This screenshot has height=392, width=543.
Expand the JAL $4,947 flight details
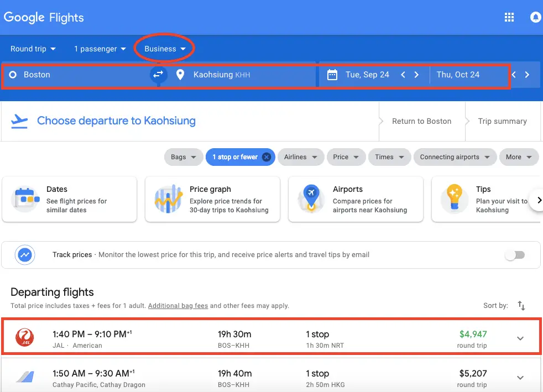pyautogui.click(x=520, y=338)
